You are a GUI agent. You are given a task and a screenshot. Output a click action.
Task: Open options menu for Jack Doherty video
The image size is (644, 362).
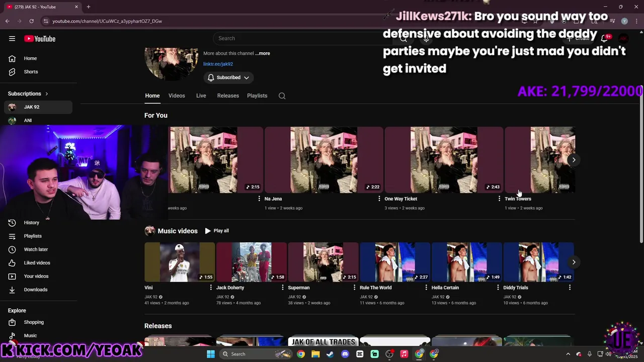click(x=283, y=288)
